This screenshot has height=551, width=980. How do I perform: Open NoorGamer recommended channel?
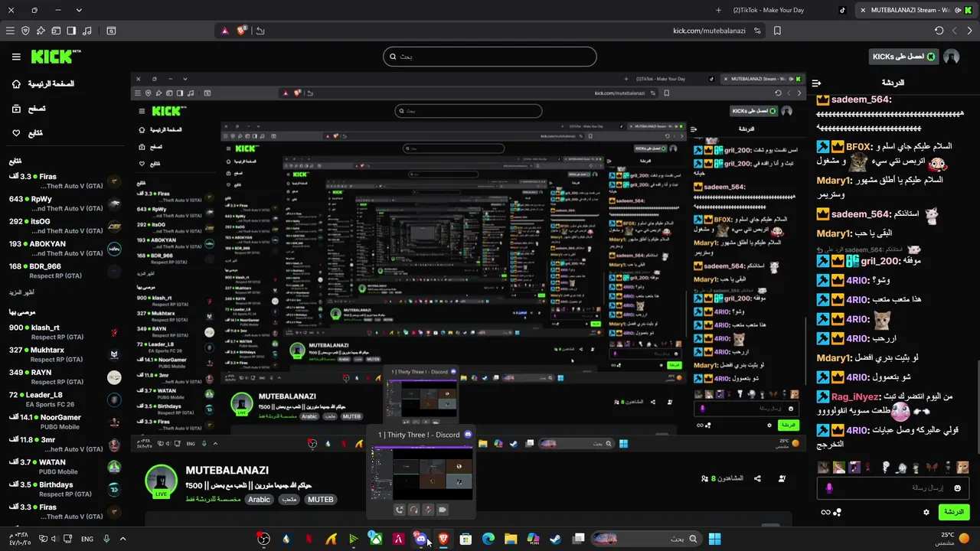tap(65, 422)
